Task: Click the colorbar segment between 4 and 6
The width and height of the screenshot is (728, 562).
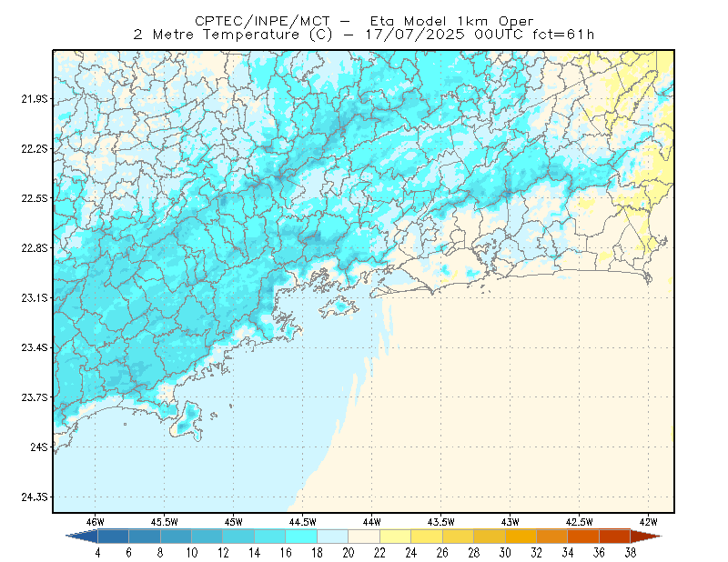Action: click(113, 537)
